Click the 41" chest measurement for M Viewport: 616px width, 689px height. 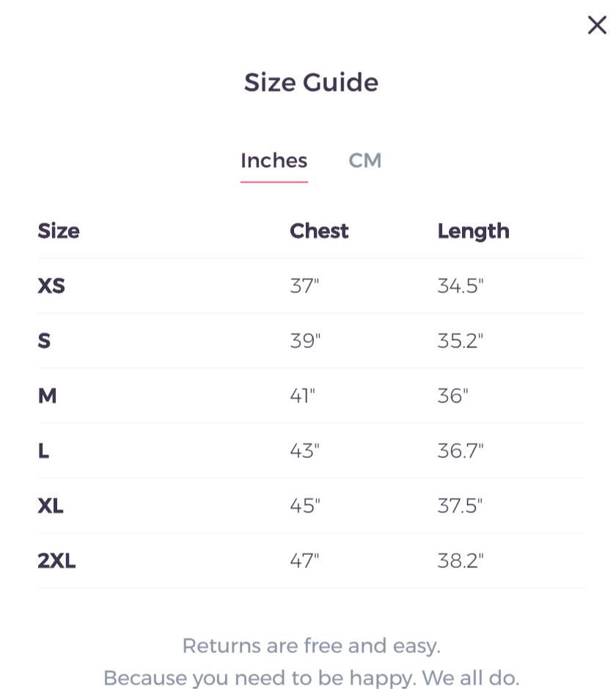pos(302,396)
